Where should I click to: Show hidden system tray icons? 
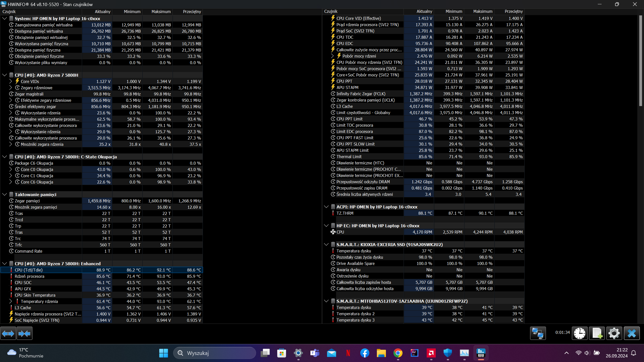(567, 353)
